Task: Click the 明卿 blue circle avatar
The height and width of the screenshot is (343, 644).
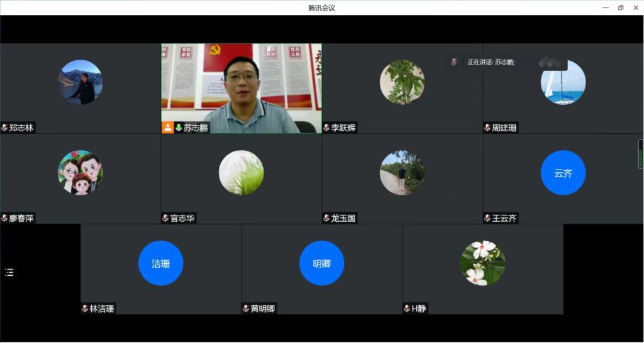Action: [x=321, y=263]
